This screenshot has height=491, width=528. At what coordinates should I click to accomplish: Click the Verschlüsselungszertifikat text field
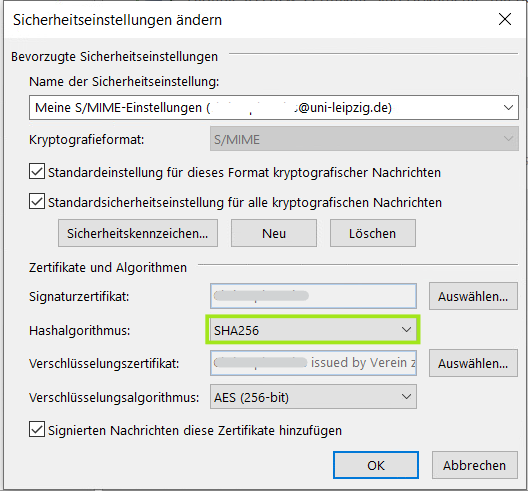pos(313,363)
